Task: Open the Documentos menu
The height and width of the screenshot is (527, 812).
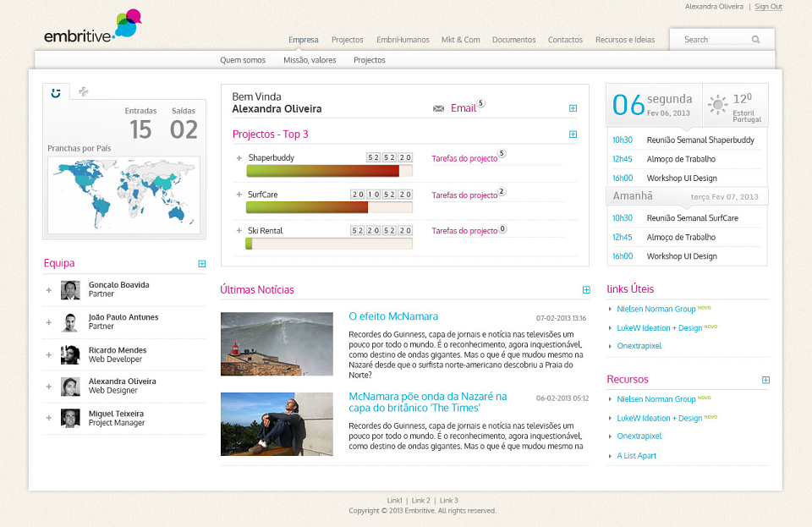Action: pos(513,40)
